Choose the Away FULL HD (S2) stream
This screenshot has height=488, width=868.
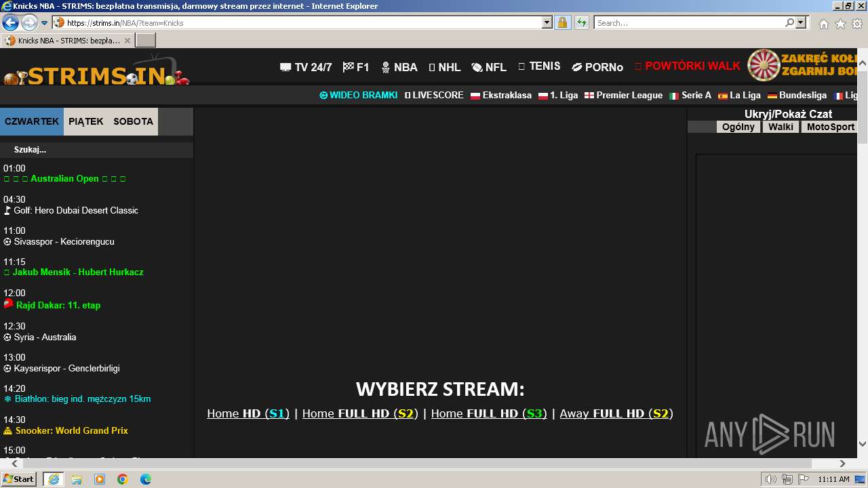tap(616, 413)
